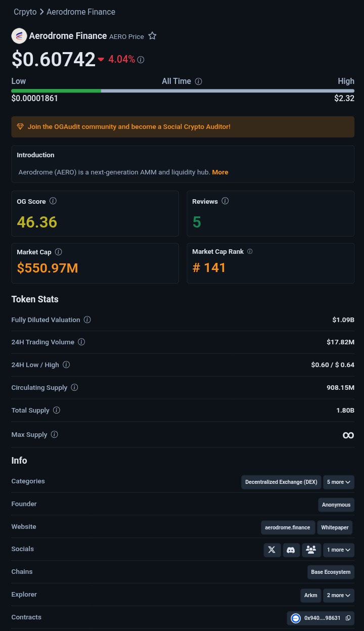Show Market Cap info tooltip icon
Screen dimensions: 364x631
tap(58, 251)
